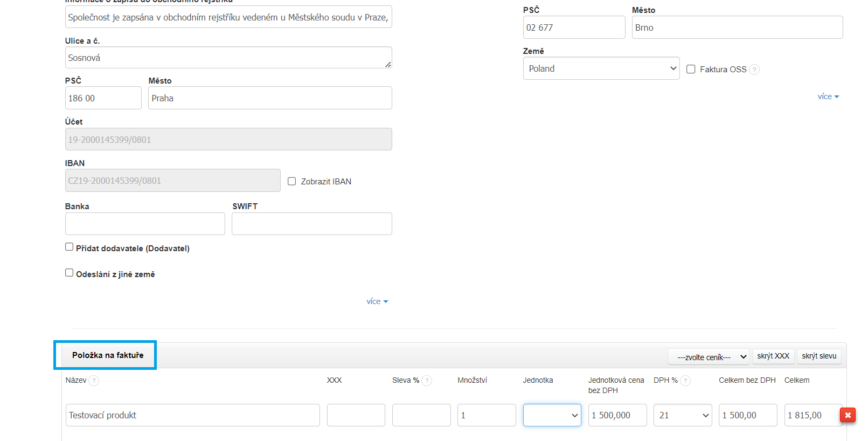Click the empty SWIFT field
Viewport: 868px width, 441px height.
click(312, 224)
